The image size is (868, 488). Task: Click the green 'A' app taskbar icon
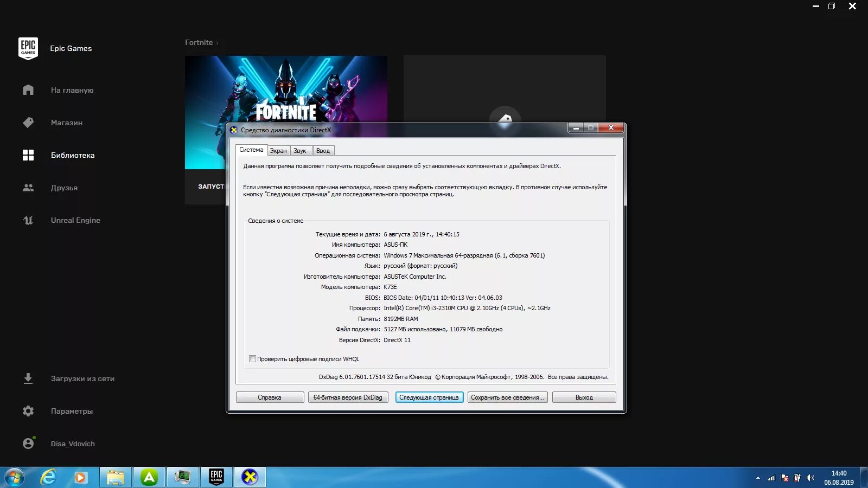click(x=149, y=477)
